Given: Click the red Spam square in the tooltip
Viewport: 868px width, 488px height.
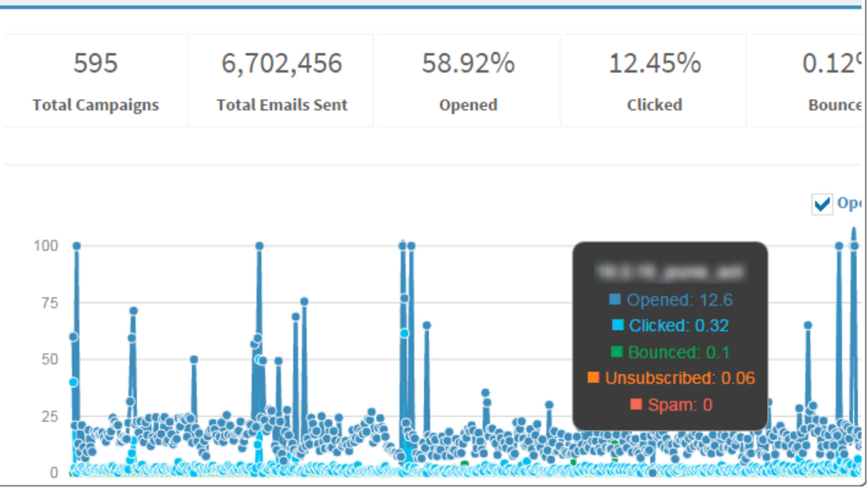Looking at the screenshot, I should click(x=636, y=405).
